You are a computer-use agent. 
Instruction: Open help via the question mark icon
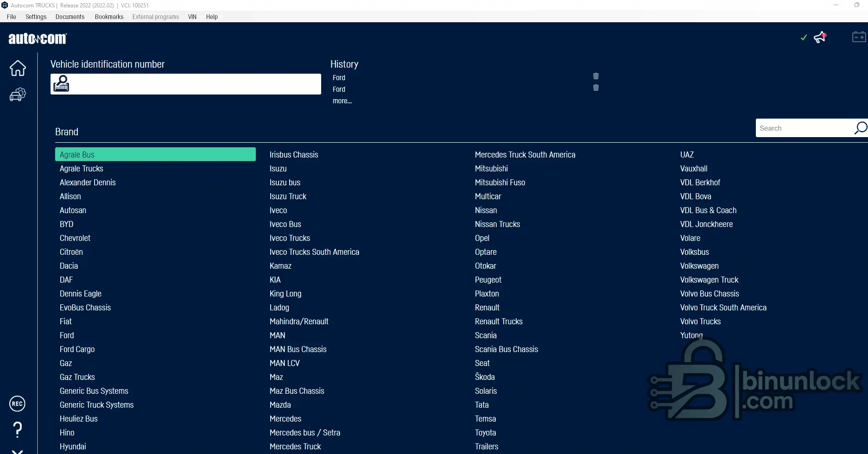[x=18, y=429]
